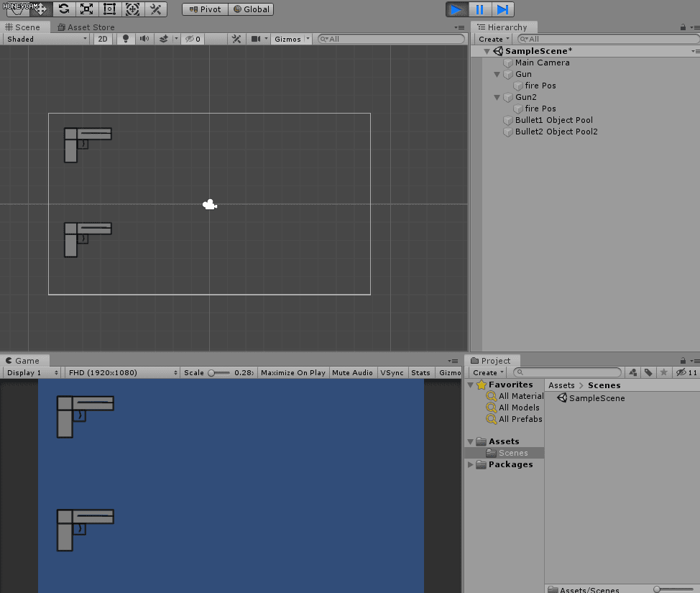This screenshot has width=700, height=593.
Task: Step forward one frame
Action: [x=502, y=9]
